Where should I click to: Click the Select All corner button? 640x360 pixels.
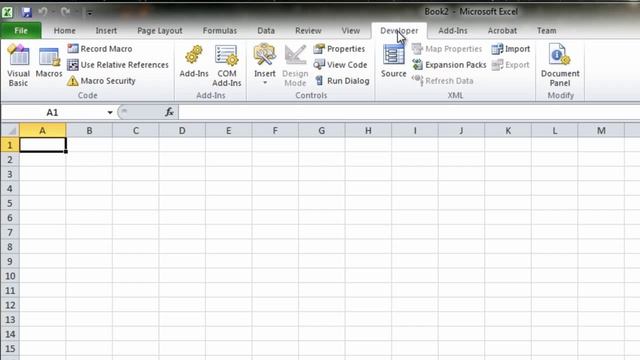pyautogui.click(x=10, y=131)
